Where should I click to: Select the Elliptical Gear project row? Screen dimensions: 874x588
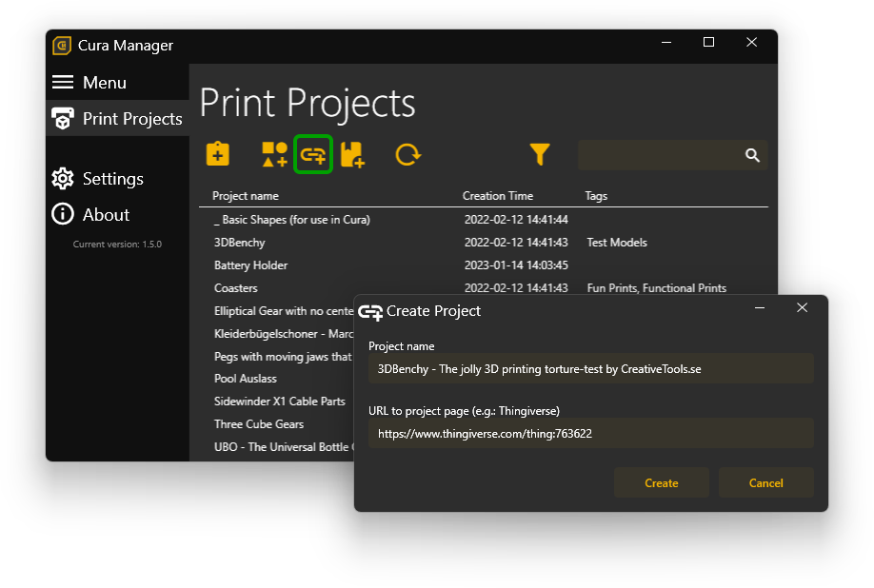(283, 311)
